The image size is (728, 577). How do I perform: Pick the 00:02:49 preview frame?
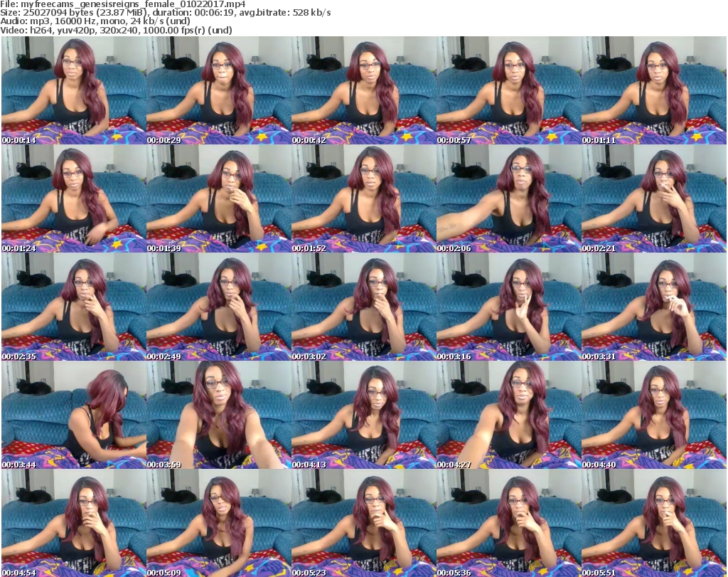219,307
